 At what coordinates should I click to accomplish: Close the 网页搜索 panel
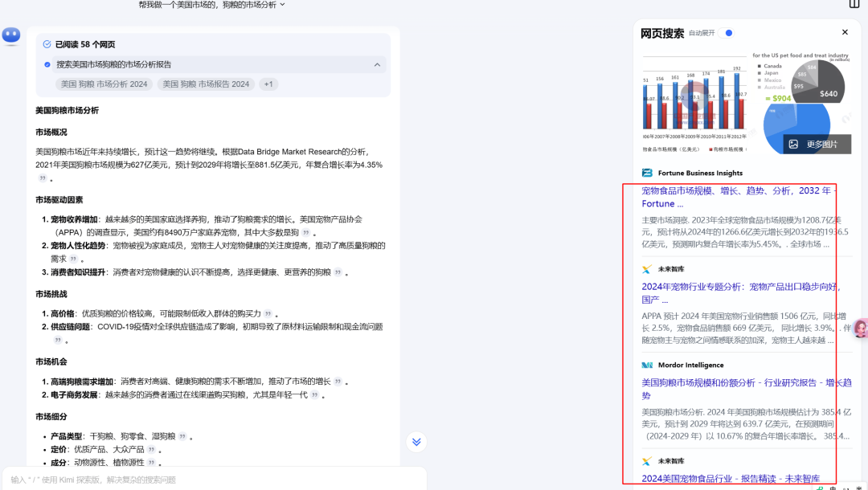[845, 31]
